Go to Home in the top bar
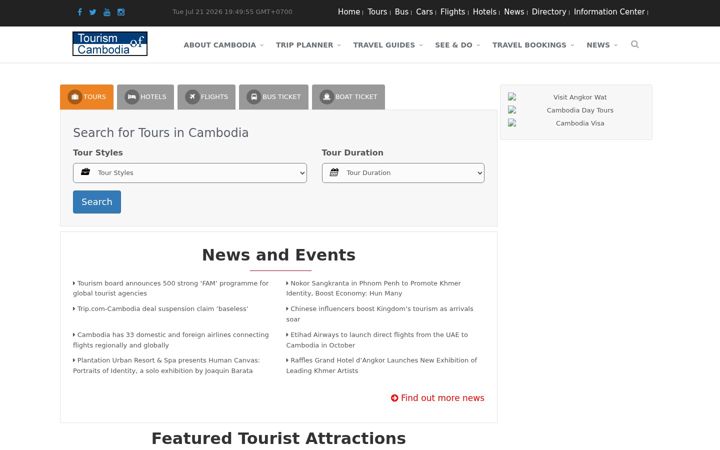This screenshot has width=720, height=450. click(349, 12)
